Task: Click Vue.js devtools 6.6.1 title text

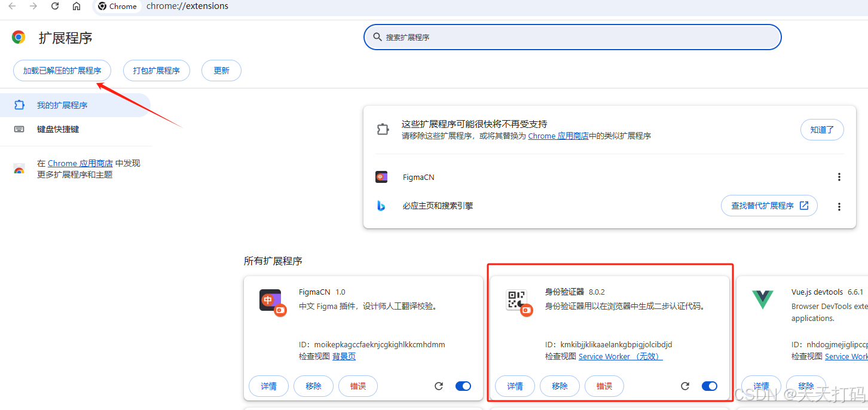Action: coord(827,292)
